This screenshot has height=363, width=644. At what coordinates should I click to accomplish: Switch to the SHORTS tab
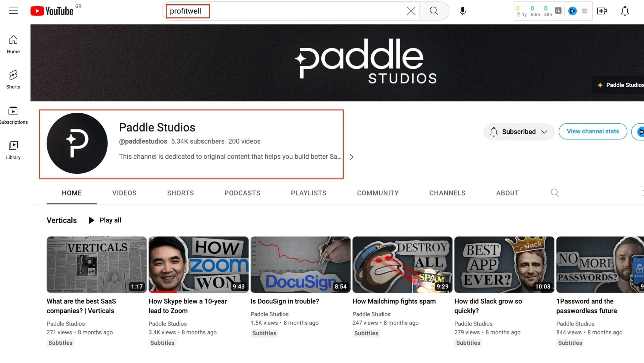tap(180, 193)
